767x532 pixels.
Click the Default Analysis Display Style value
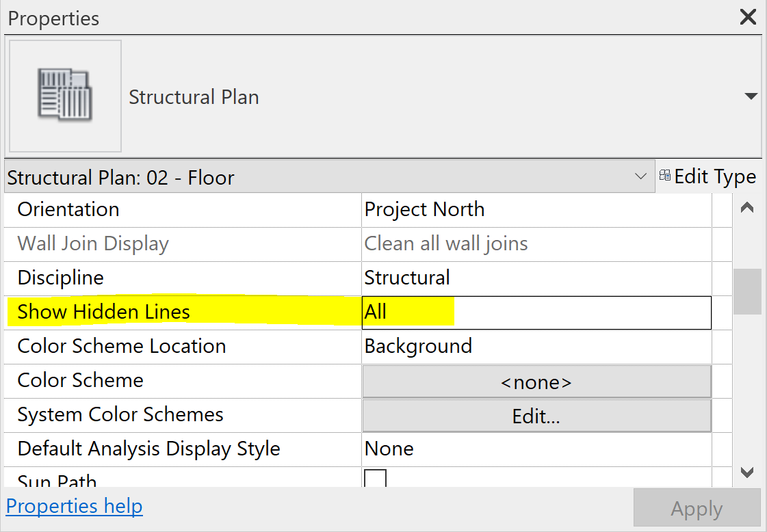pyautogui.click(x=389, y=449)
